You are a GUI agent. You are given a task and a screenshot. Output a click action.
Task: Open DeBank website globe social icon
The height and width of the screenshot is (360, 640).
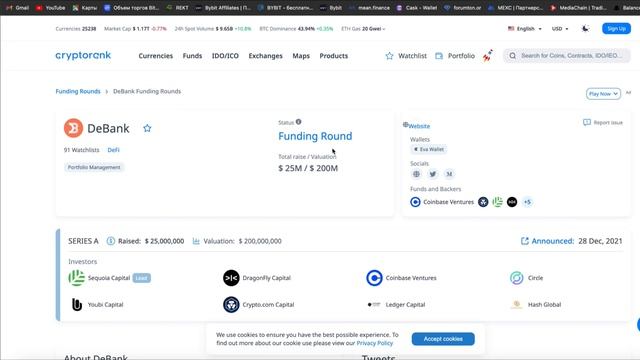[x=416, y=174]
